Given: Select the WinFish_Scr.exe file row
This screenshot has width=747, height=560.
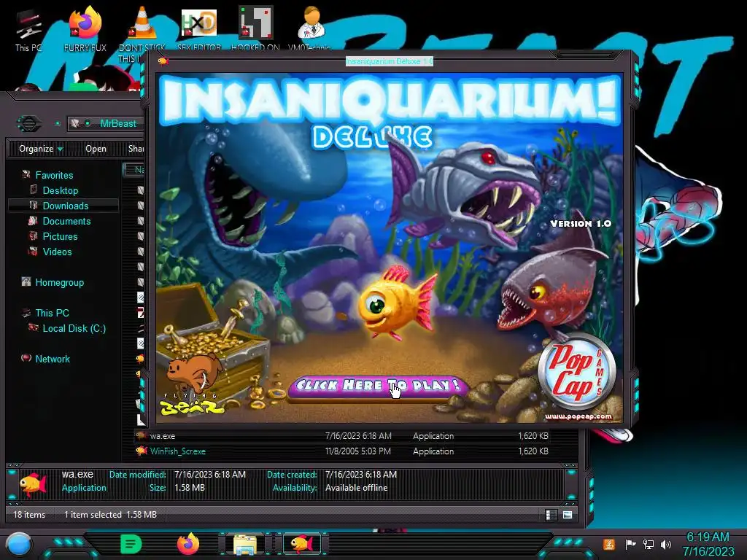Looking at the screenshot, I should coord(342,451).
